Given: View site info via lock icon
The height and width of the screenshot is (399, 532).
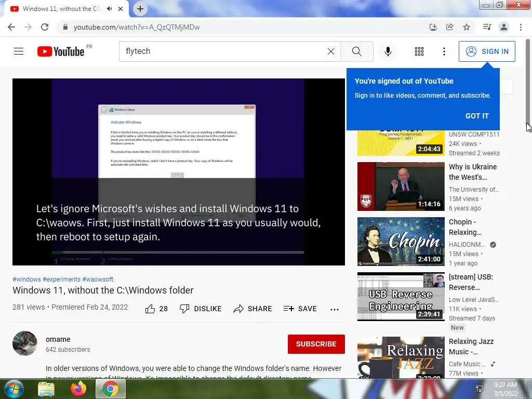Looking at the screenshot, I should pyautogui.click(x=65, y=27).
